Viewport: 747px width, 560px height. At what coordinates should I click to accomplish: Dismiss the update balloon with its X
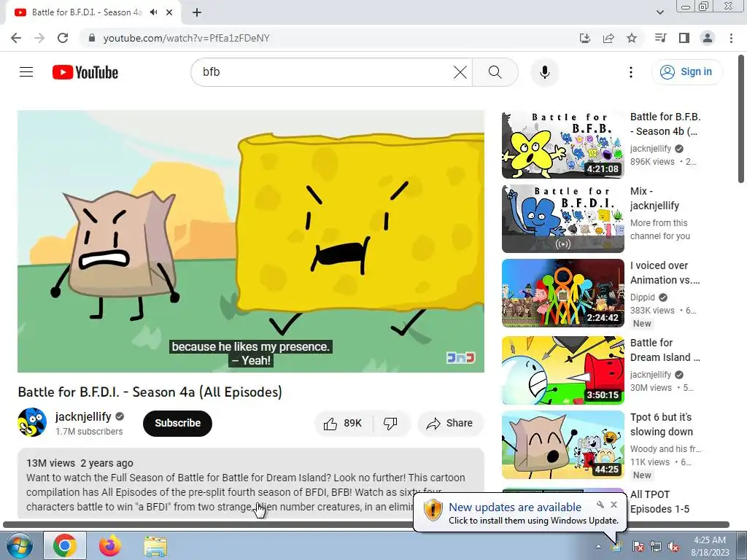(614, 505)
